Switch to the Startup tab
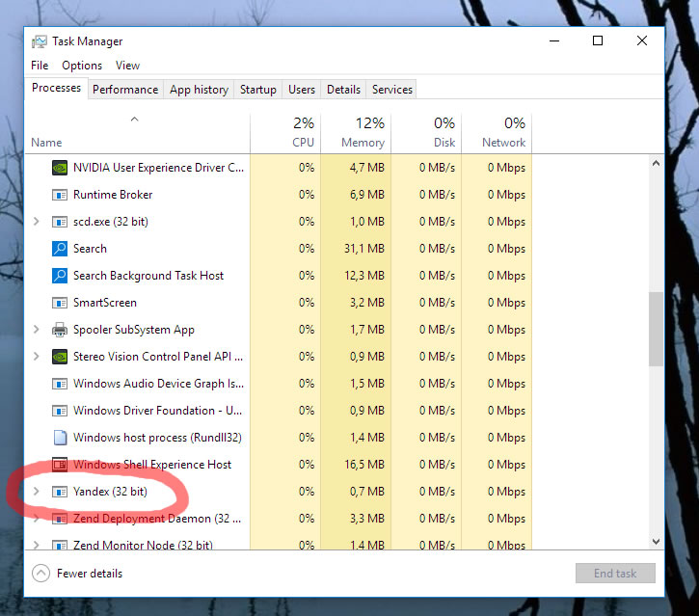Viewport: 699px width, 616px height. 258,90
